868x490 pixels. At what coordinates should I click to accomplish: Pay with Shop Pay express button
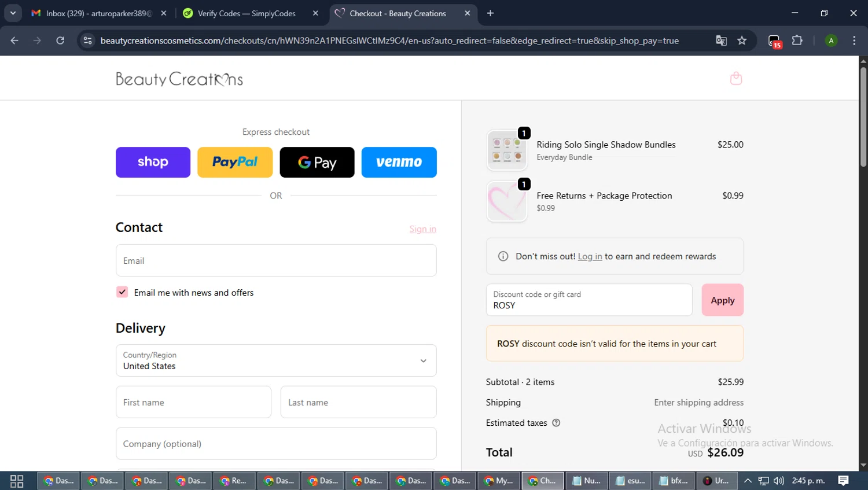pos(153,162)
